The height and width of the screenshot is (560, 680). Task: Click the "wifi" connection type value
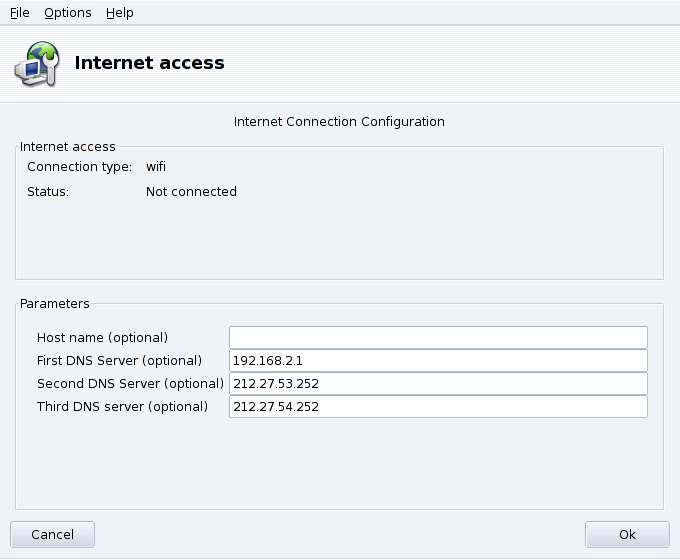(156, 167)
